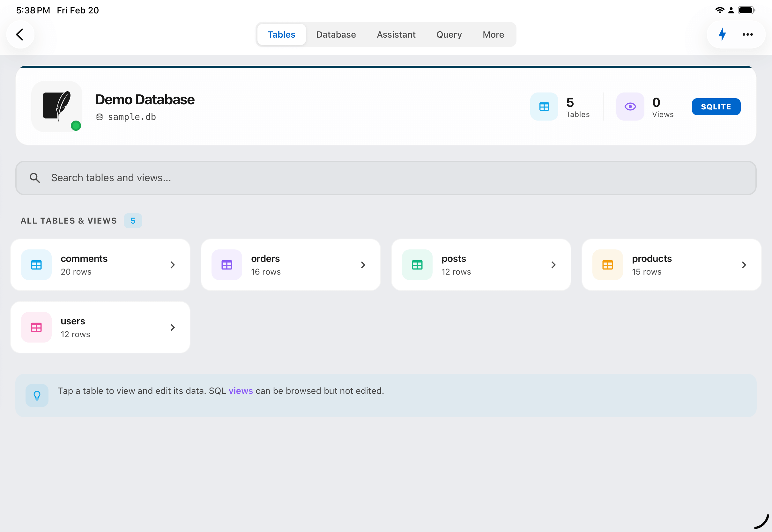The image size is (772, 532).
Task: Tap '12 rows' under posts
Action: click(x=456, y=272)
